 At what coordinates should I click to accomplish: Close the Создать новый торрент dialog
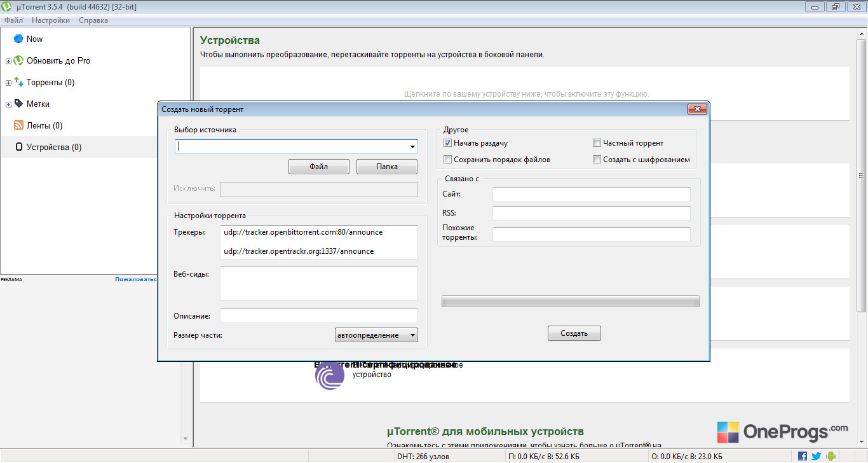tap(697, 109)
